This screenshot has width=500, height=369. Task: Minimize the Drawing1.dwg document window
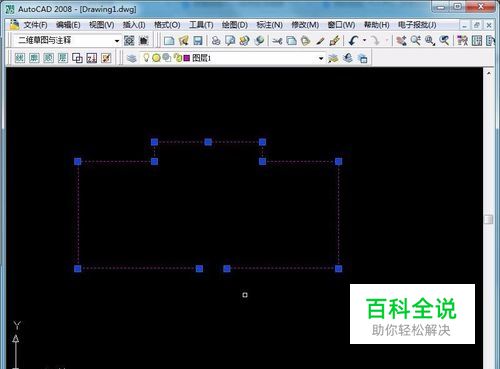click(x=465, y=25)
